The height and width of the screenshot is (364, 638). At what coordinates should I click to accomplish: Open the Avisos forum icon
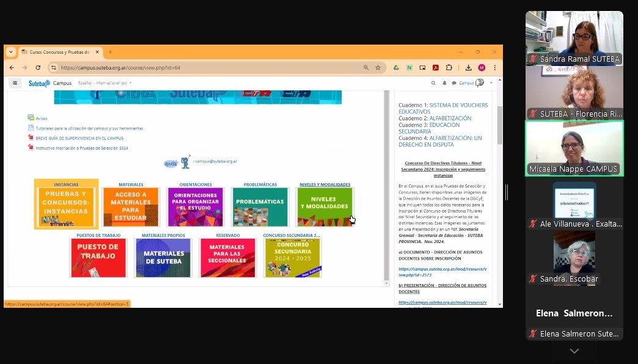[x=31, y=118]
